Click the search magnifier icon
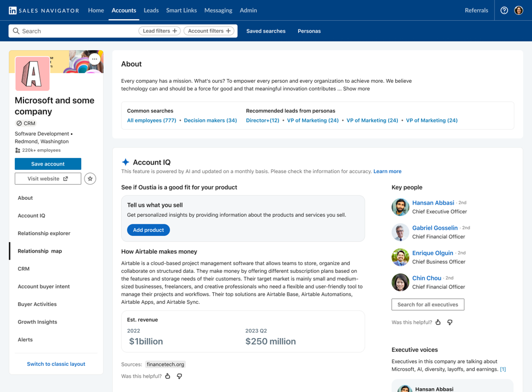 (16, 31)
